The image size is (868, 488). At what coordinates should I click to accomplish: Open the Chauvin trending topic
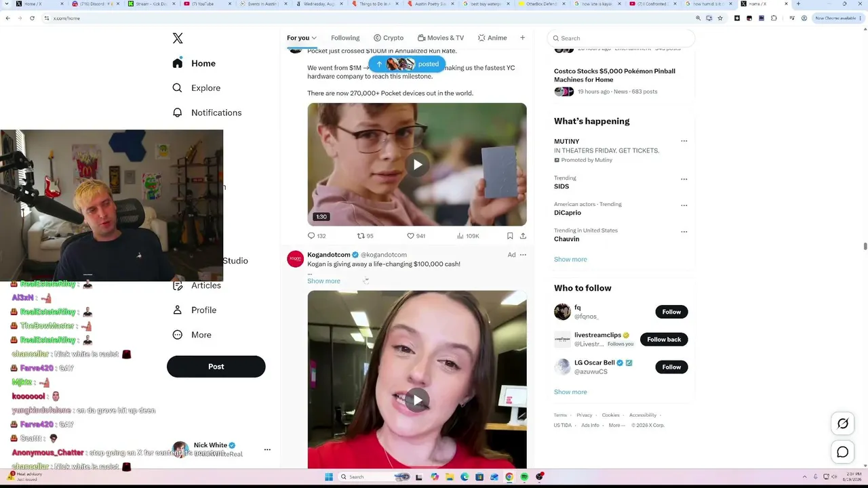(566, 239)
